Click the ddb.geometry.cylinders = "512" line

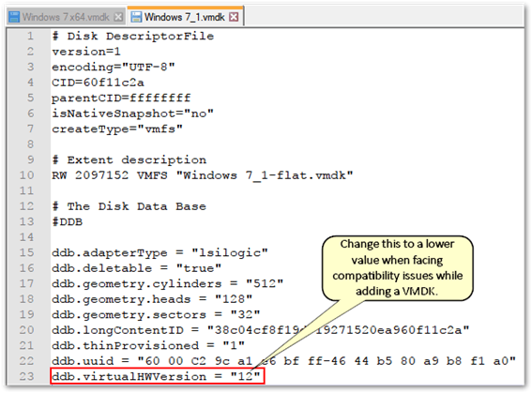pyautogui.click(x=168, y=284)
